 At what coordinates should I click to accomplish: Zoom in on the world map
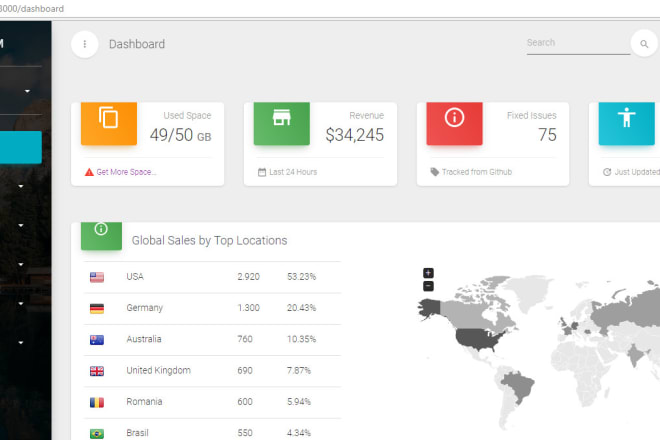click(428, 273)
